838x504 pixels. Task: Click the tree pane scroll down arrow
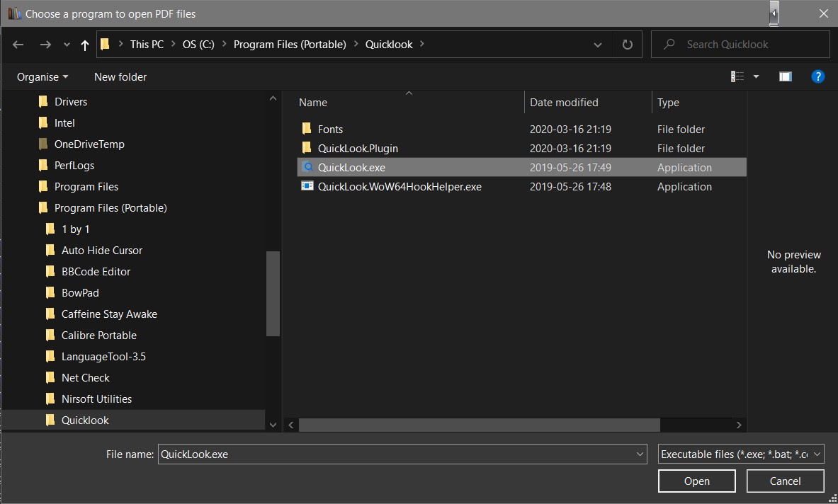click(x=273, y=425)
